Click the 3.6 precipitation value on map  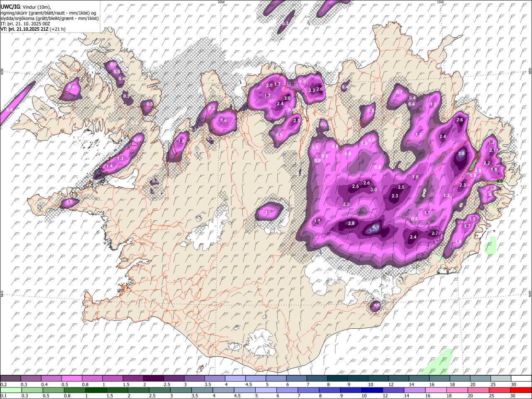click(x=461, y=153)
